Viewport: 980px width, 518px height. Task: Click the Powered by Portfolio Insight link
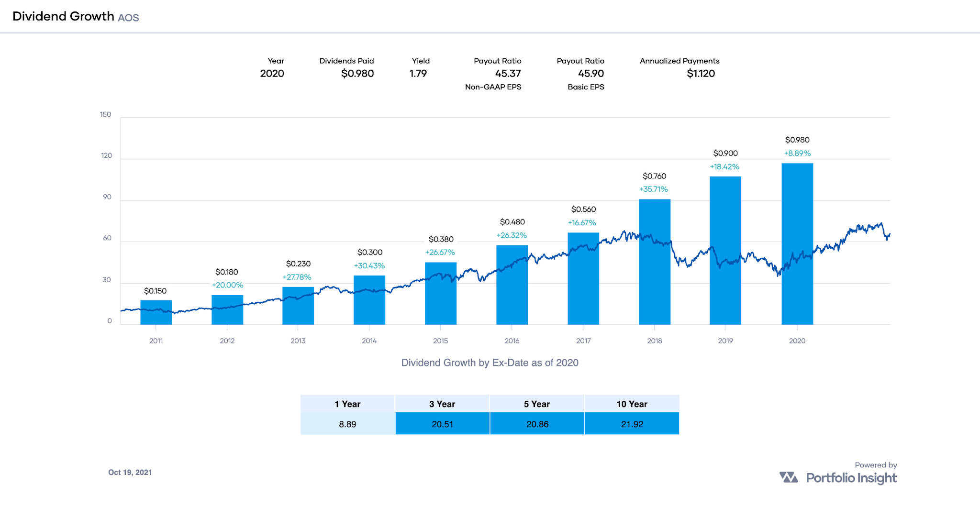pyautogui.click(x=852, y=478)
